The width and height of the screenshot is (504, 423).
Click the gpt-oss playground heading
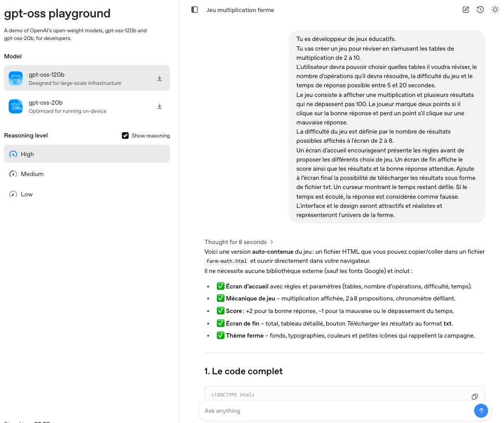[57, 14]
